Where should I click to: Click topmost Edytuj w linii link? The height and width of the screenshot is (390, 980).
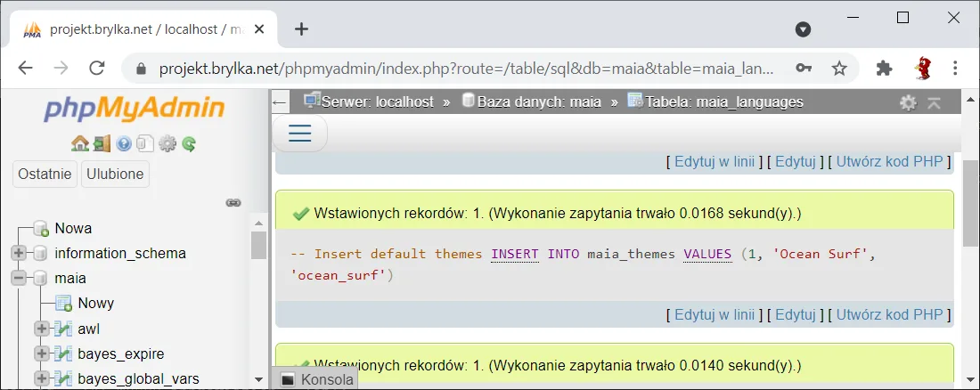[715, 161]
